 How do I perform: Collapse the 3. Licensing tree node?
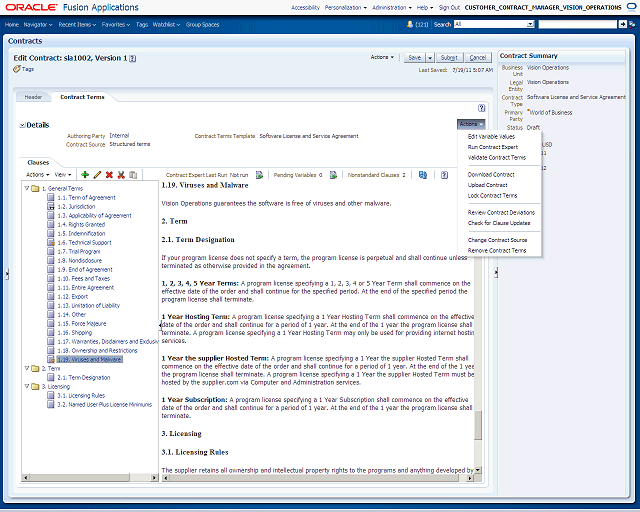click(x=27, y=386)
